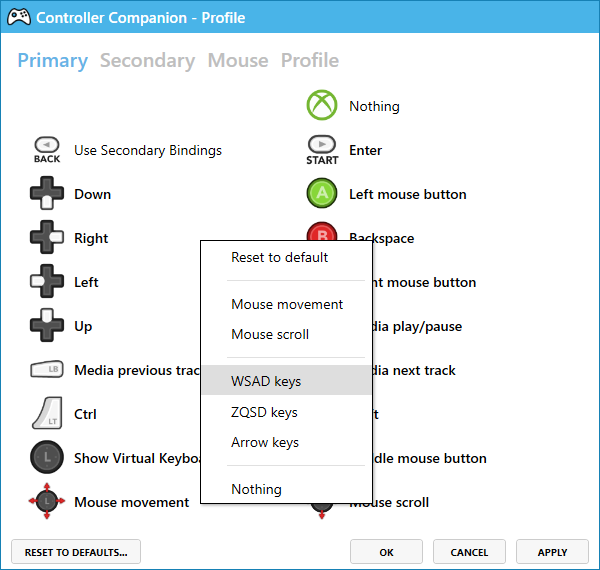Click the LB left bumper icon
Image resolution: width=600 pixels, height=570 pixels.
[x=47, y=369]
